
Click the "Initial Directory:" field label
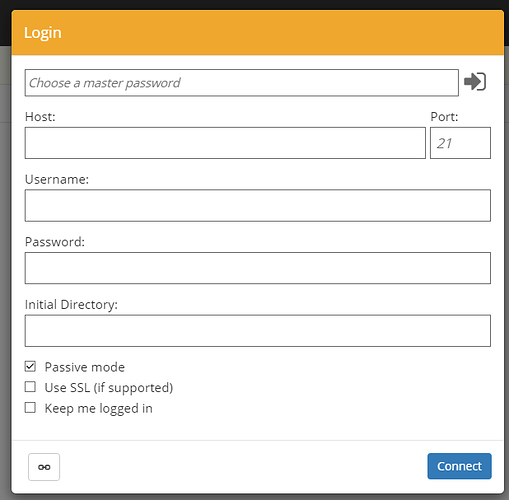(x=71, y=305)
